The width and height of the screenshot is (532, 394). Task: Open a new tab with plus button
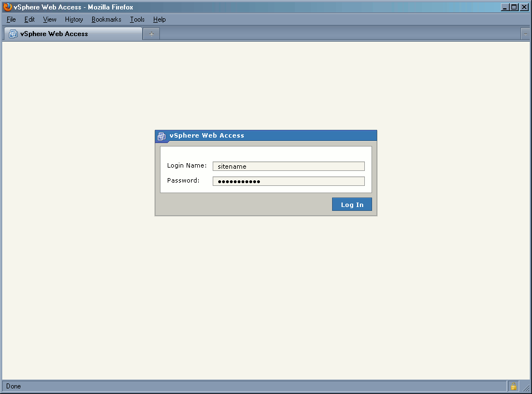pos(151,34)
